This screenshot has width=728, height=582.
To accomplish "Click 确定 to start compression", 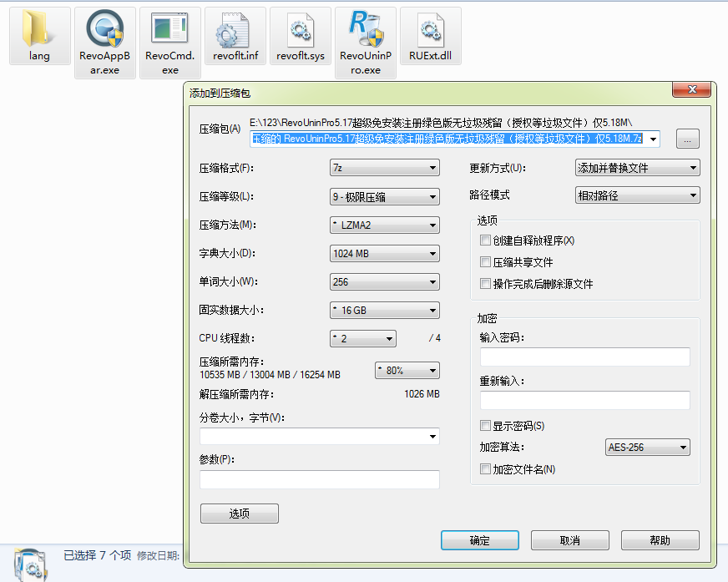I will [x=479, y=540].
